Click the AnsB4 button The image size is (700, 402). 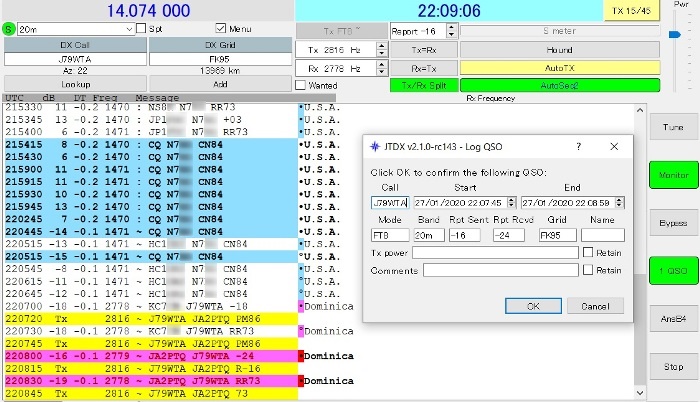point(674,319)
